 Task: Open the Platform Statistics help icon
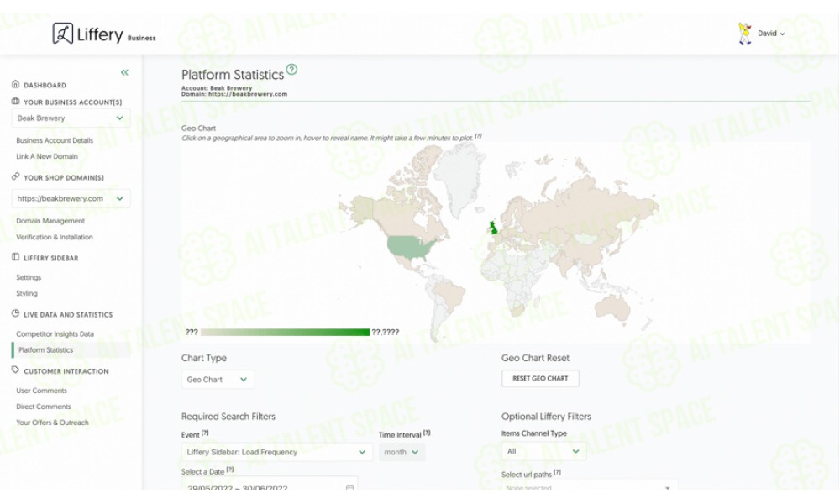click(291, 69)
